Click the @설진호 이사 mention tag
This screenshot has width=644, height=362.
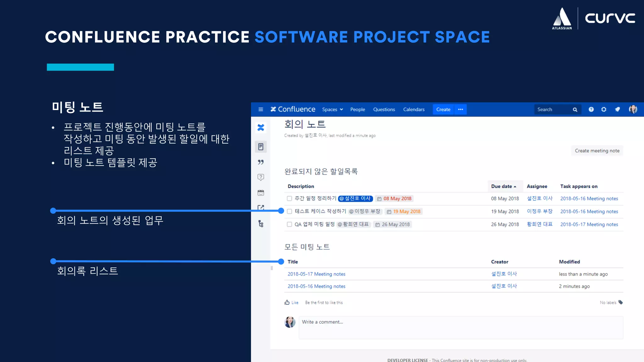355,199
